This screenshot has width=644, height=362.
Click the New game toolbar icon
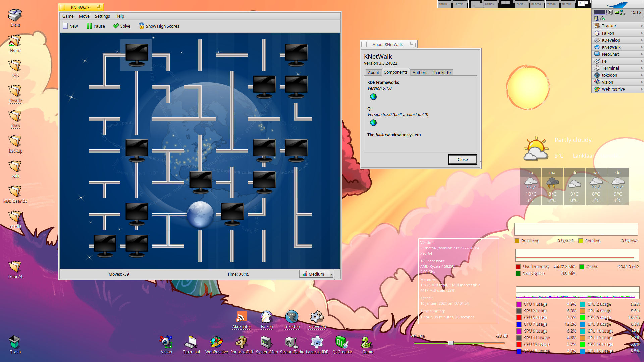pyautogui.click(x=65, y=26)
